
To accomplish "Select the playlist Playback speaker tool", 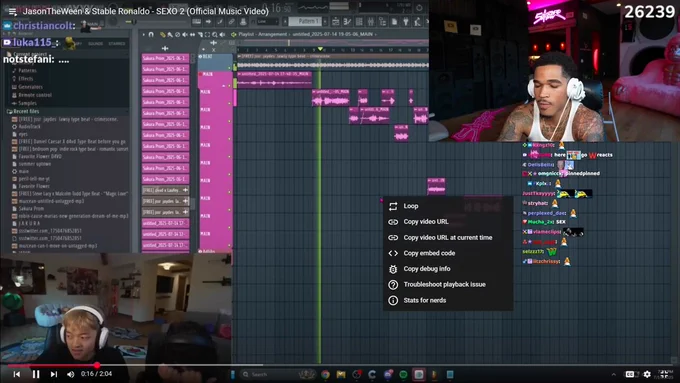I will [x=222, y=34].
